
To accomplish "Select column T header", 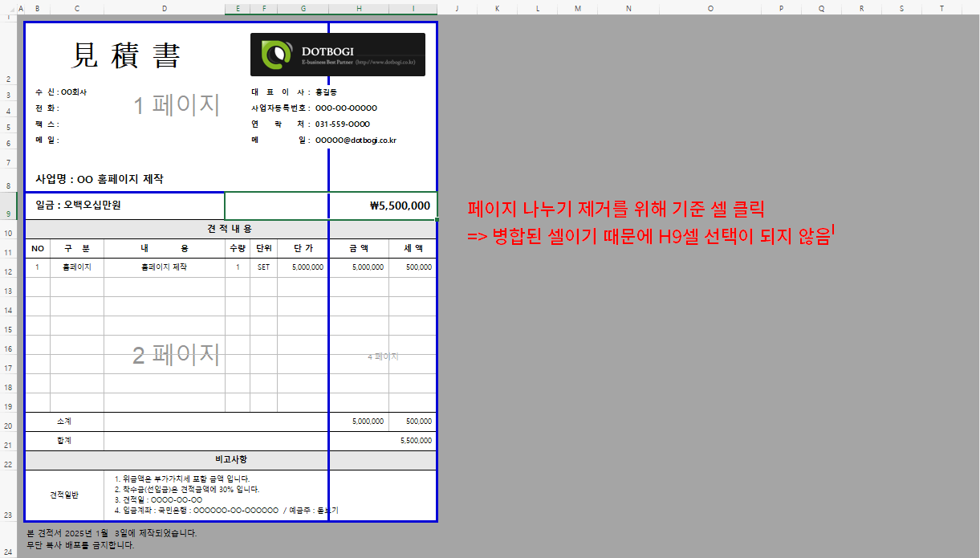I will click(941, 8).
